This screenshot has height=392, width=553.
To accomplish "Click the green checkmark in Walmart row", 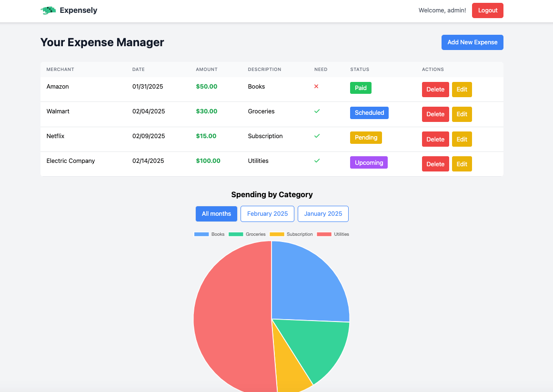I will click(x=317, y=111).
